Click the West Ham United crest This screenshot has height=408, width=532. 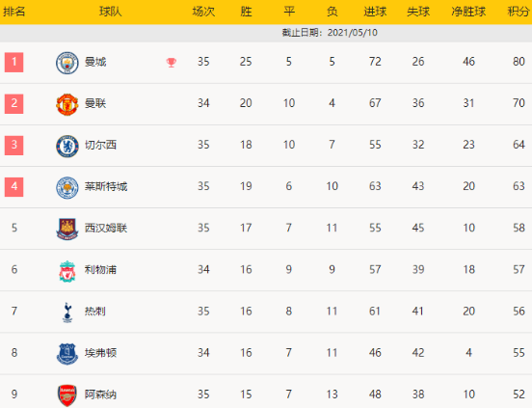[x=67, y=230]
